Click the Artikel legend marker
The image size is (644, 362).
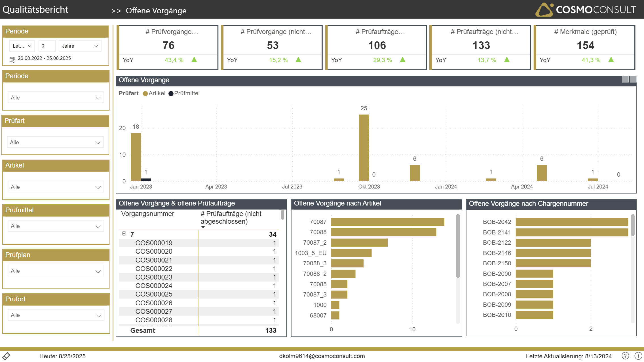click(145, 94)
